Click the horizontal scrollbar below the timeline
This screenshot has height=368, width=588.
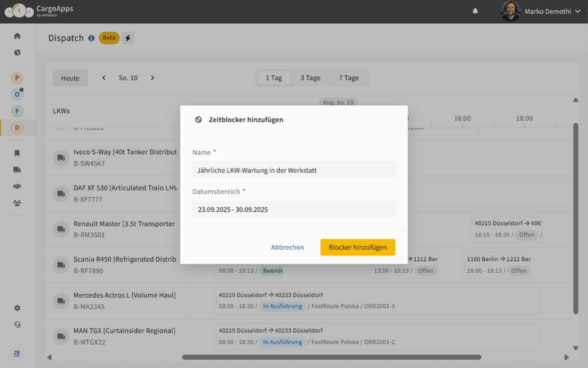click(x=331, y=357)
